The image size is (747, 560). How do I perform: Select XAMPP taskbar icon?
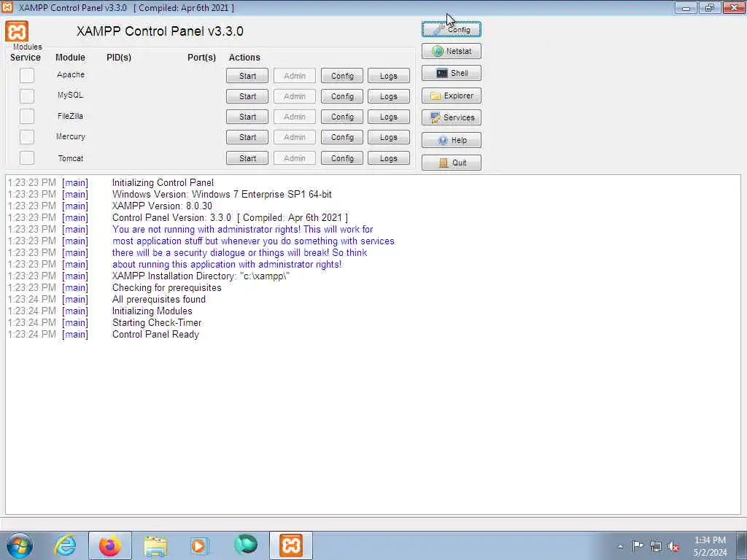coord(291,545)
